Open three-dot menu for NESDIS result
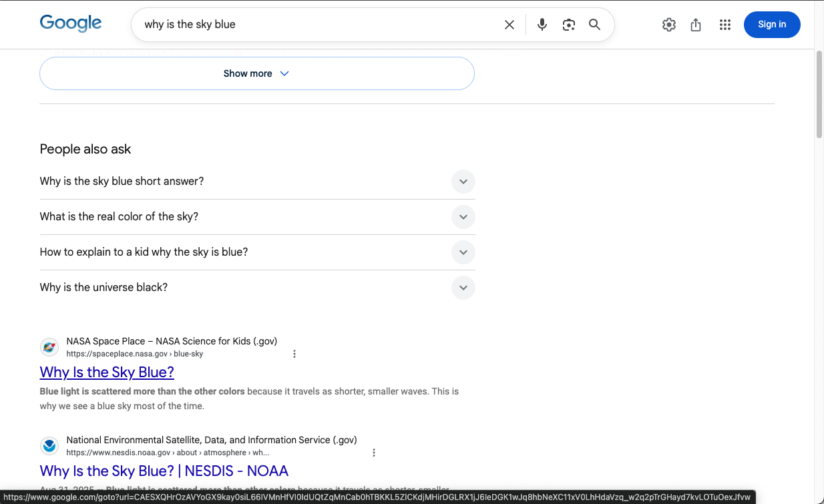824x504 pixels. (x=374, y=453)
